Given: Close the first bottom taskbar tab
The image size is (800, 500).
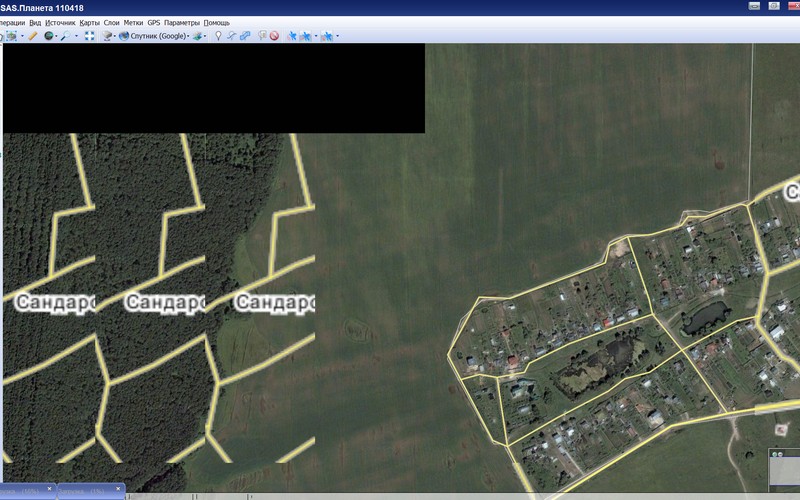Looking at the screenshot, I should pyautogui.click(x=49, y=489).
